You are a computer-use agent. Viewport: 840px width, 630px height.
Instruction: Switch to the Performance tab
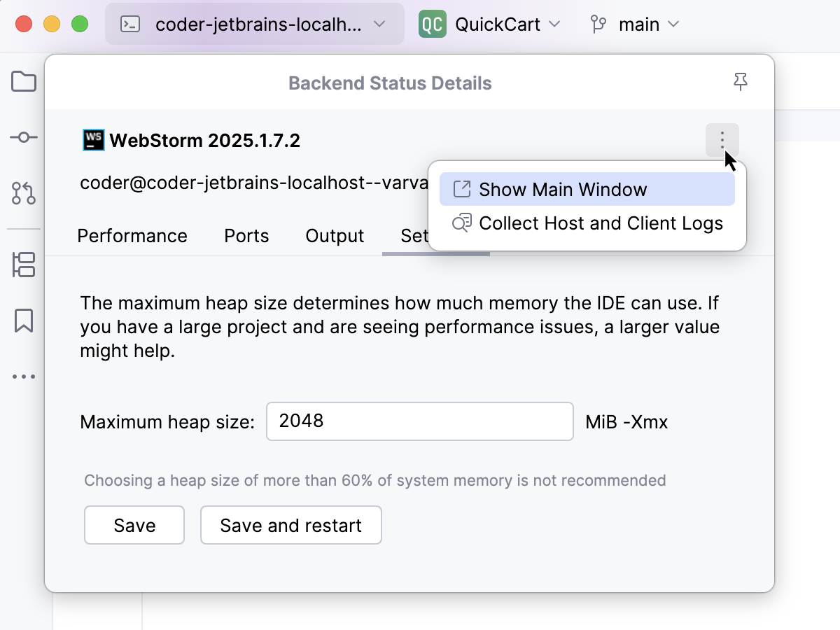tap(132, 236)
